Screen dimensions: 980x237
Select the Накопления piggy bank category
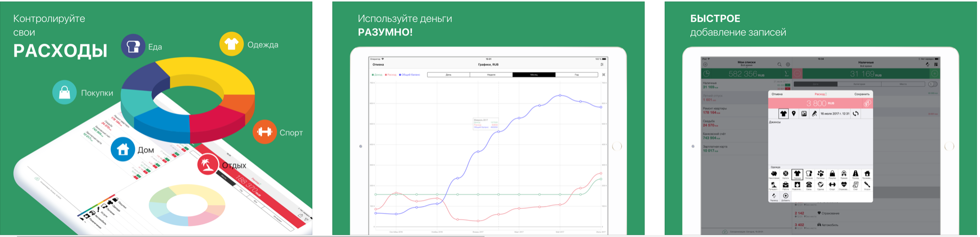click(x=774, y=174)
